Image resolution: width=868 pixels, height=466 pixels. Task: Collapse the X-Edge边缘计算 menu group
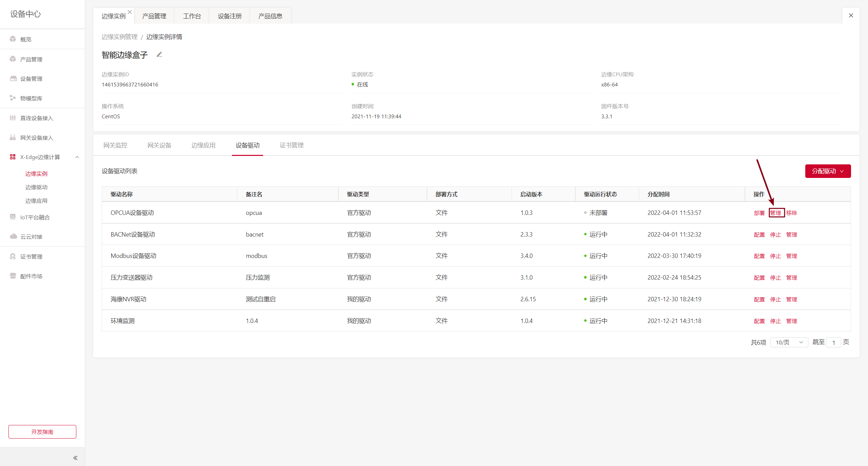(77, 157)
